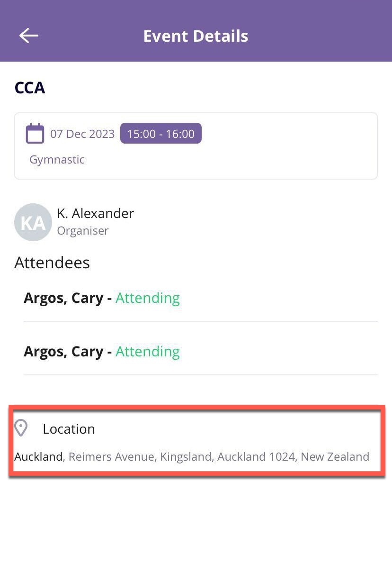Tap the bold Auckland venue name
This screenshot has width=392, height=564.
coord(38,457)
